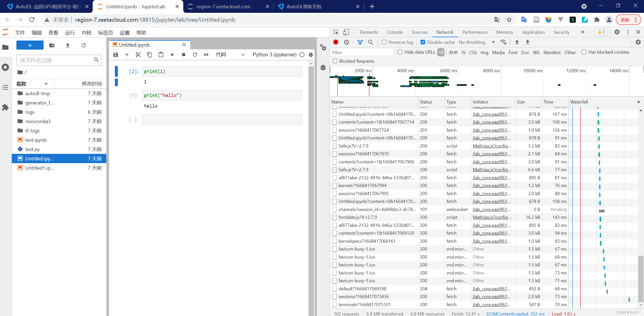Run the current notebook cell
Viewport: 644px width, 316px height.
172,55
